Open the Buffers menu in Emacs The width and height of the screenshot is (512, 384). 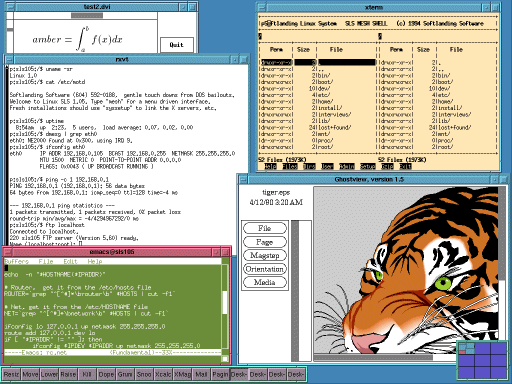tap(17, 262)
